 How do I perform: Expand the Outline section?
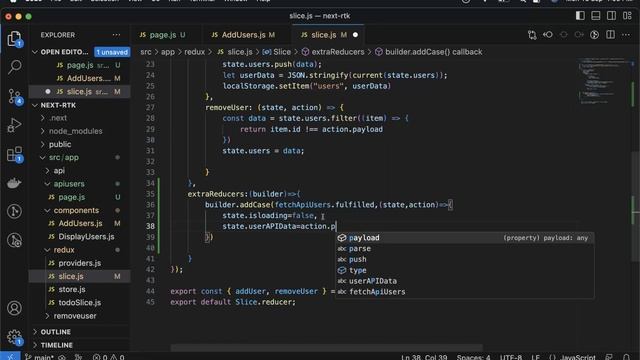click(x=56, y=332)
